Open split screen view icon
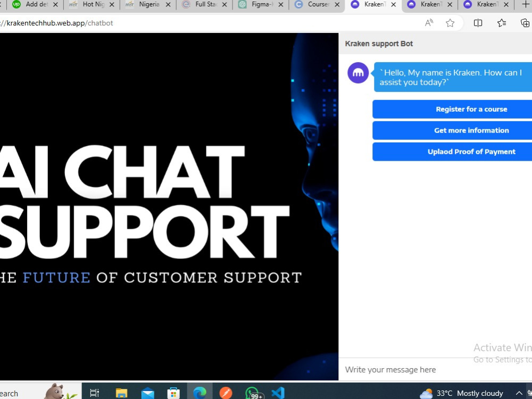The width and height of the screenshot is (532, 399). click(478, 23)
